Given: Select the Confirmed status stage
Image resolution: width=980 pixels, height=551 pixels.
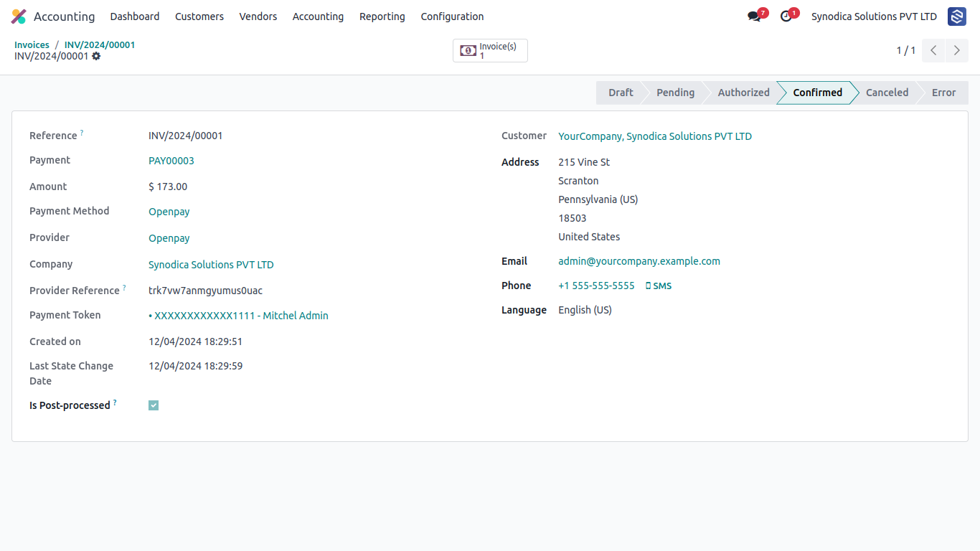Looking at the screenshot, I should point(817,93).
